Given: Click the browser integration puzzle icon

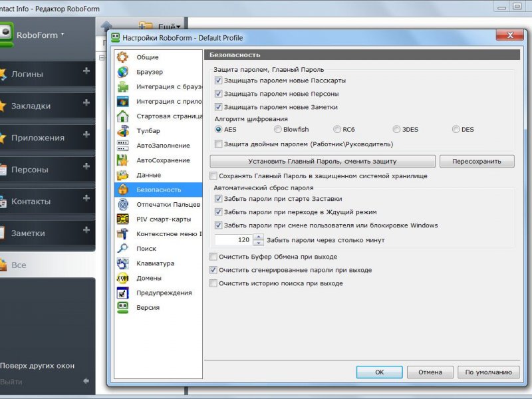Looking at the screenshot, I should click(122, 86).
